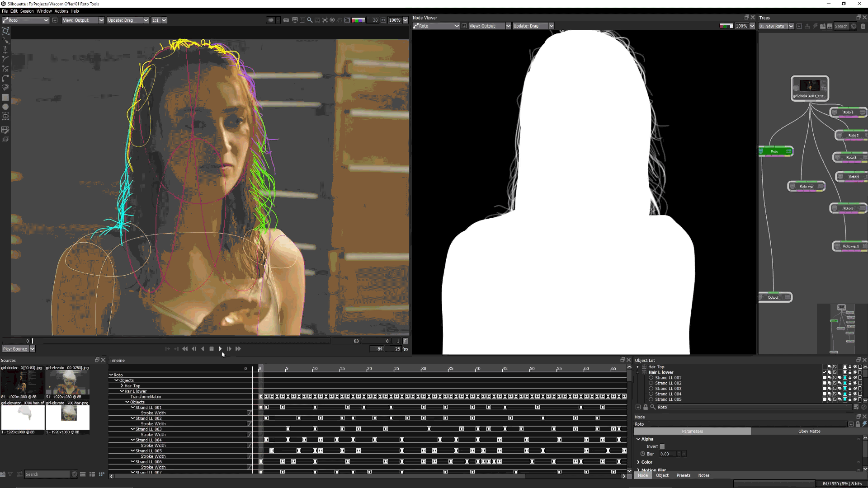The height and width of the screenshot is (488, 868).
Task: Select the Transform tool in left toolbar
Action: tap(5, 31)
